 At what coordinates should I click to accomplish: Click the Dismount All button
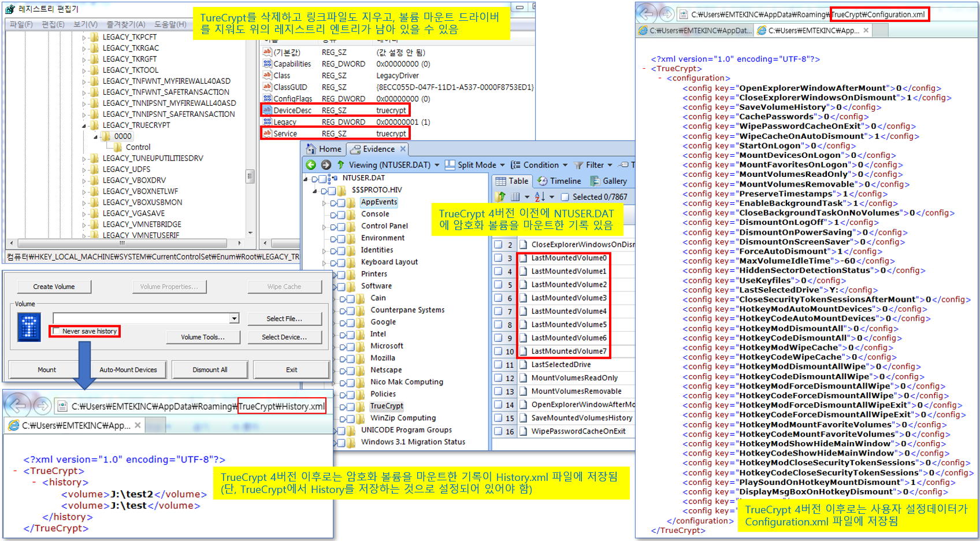click(210, 370)
